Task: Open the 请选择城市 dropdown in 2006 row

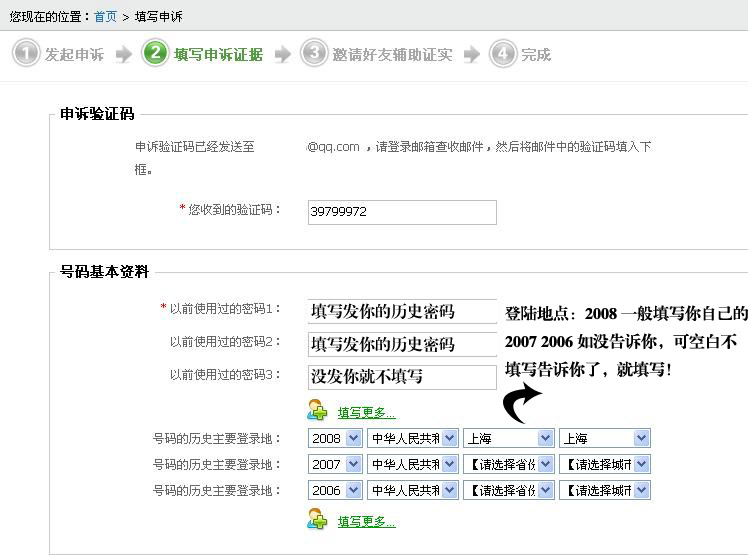Action: coord(605,490)
